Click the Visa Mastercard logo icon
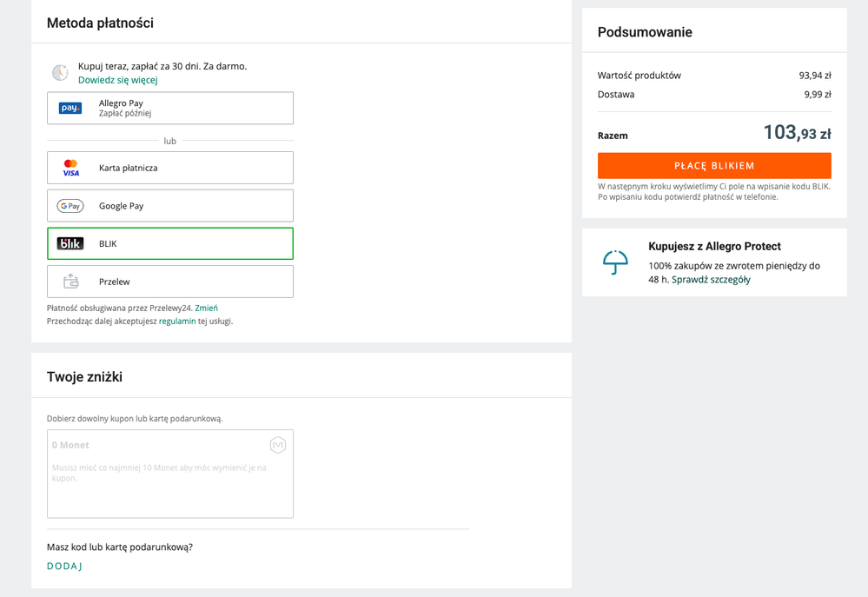This screenshot has width=868, height=597. [70, 168]
